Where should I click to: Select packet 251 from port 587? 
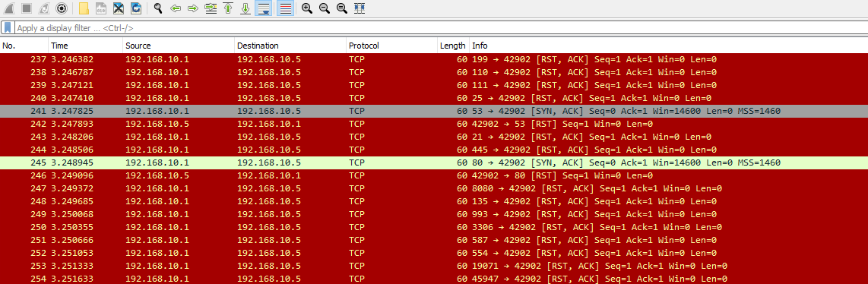pos(434,241)
